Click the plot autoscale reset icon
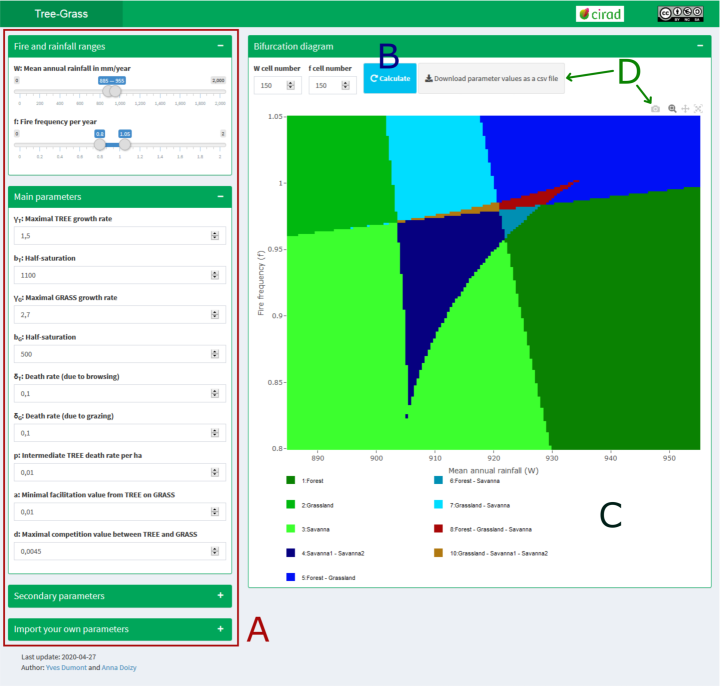The height and width of the screenshot is (687, 720). (x=698, y=109)
